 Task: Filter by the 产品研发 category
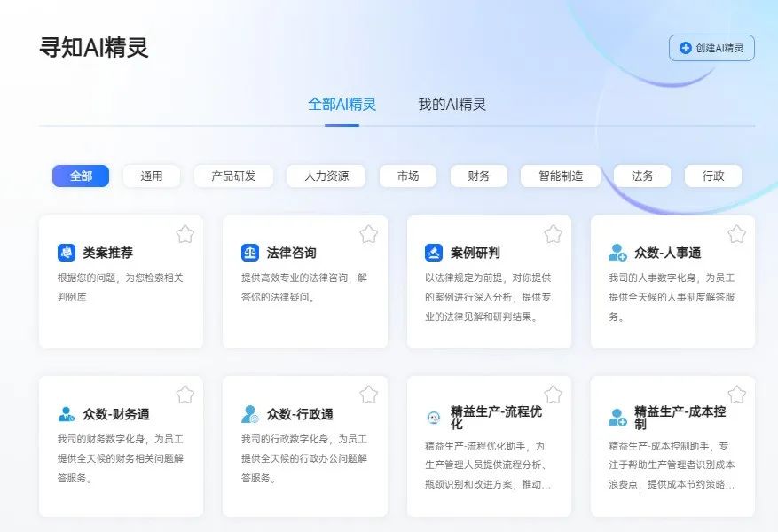coord(233,176)
